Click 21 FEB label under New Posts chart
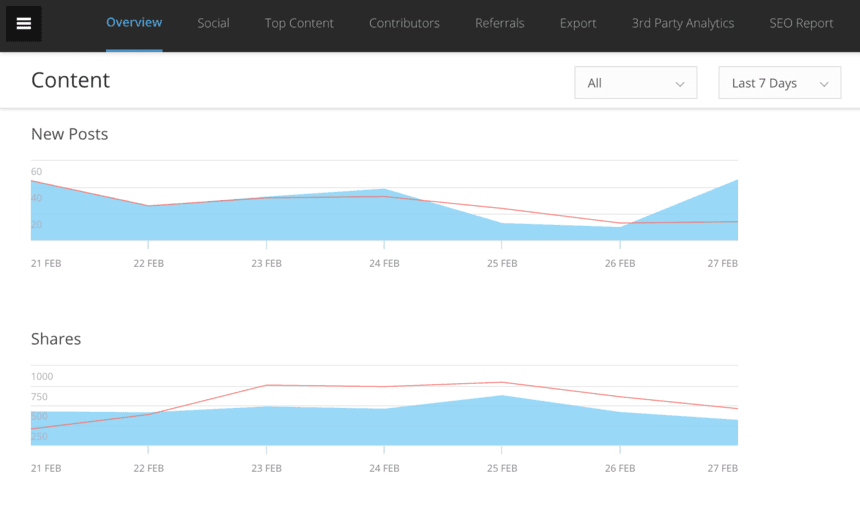Image resolution: width=860 pixels, height=507 pixels. coord(46,264)
